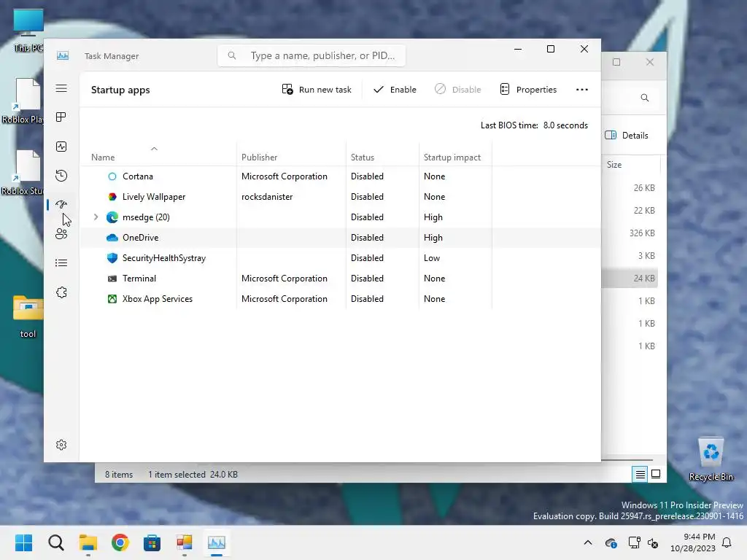The width and height of the screenshot is (747, 560).
Task: Open File Explorer from taskbar
Action: pos(88,542)
